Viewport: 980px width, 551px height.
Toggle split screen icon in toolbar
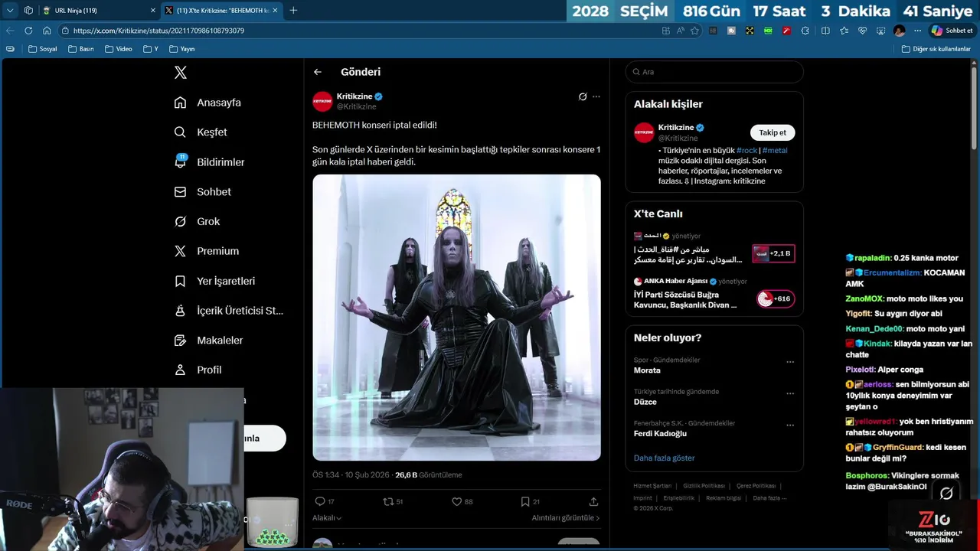[825, 31]
